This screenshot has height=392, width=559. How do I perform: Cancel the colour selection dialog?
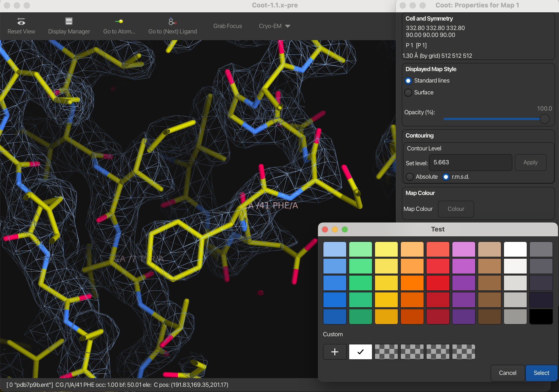[x=507, y=373]
